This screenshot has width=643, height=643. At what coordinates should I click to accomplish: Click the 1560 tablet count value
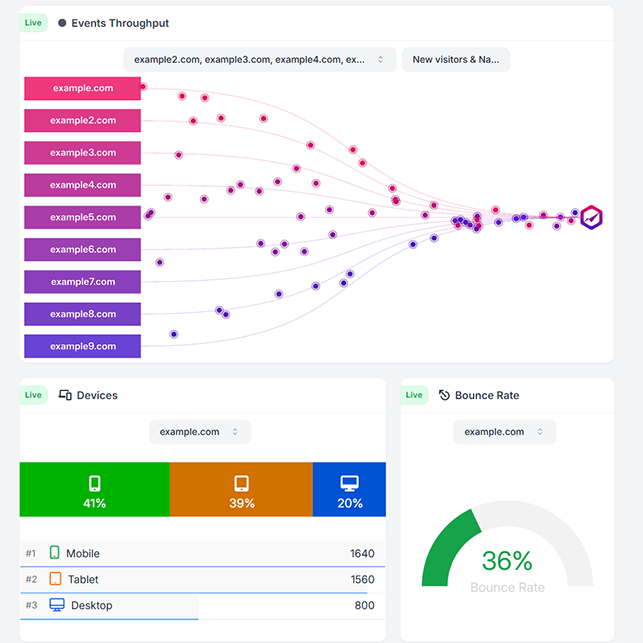pos(363,579)
